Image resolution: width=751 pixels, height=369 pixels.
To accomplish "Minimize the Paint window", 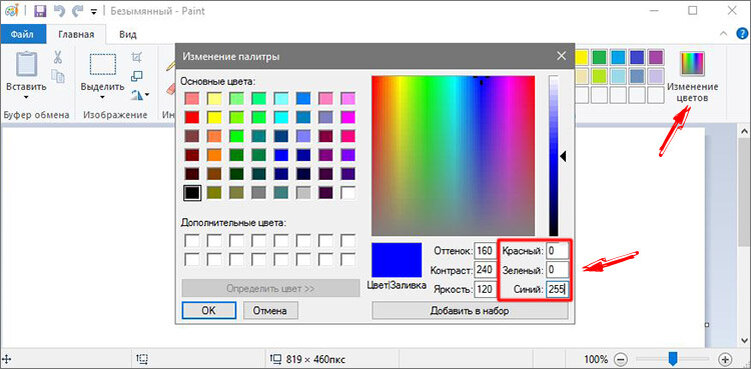I will coord(654,11).
